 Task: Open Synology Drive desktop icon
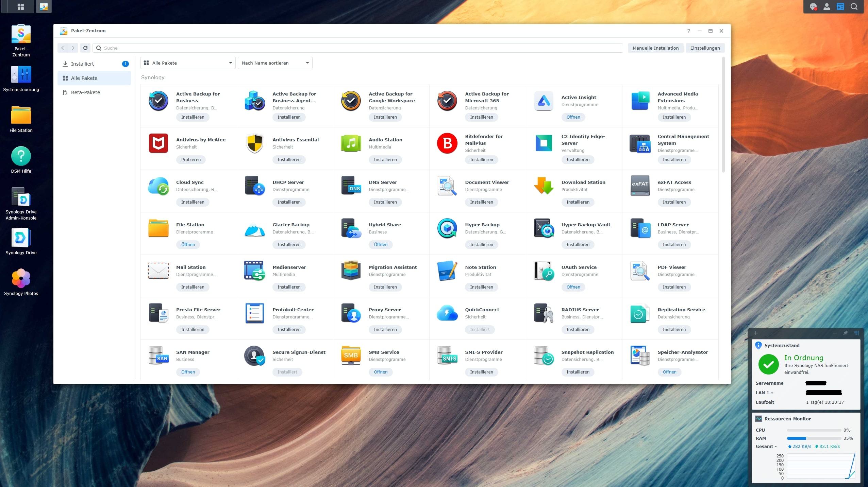(21, 242)
